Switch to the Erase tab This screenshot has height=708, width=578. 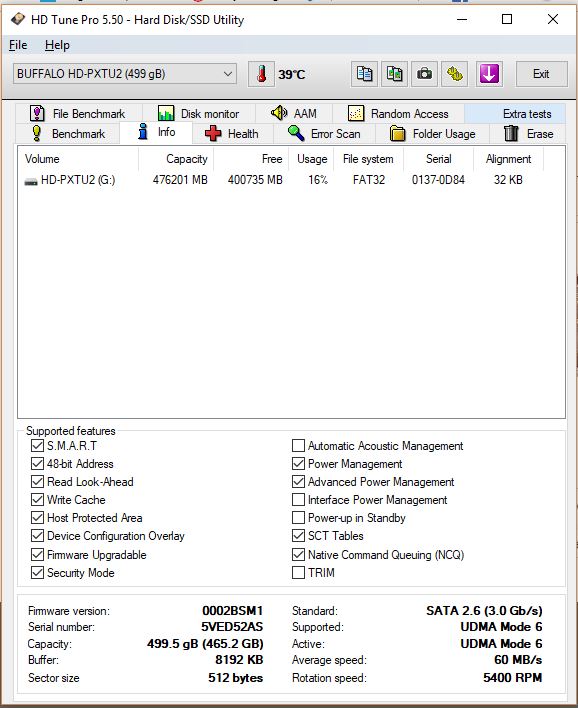coord(527,134)
